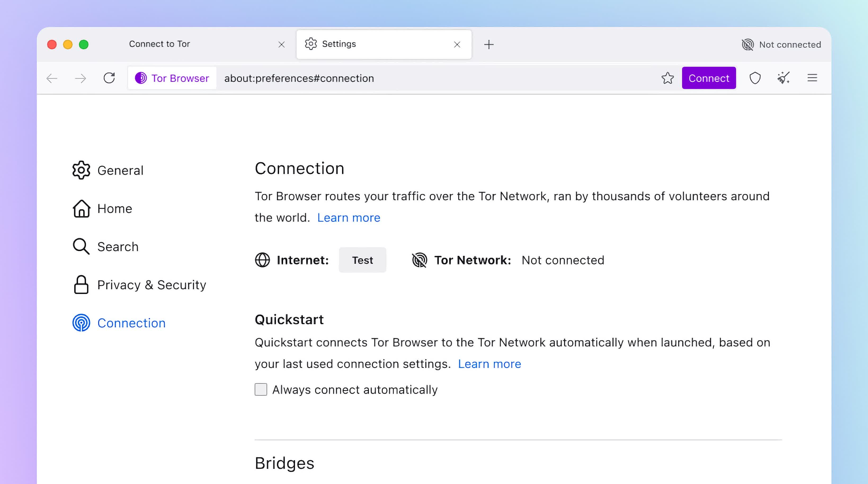Click the gear icon on the Settings tab
Screen dimensions: 868x484
[x=311, y=44]
